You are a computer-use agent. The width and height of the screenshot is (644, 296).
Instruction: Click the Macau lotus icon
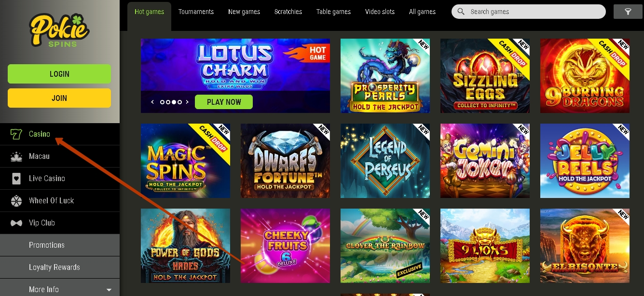[16, 156]
